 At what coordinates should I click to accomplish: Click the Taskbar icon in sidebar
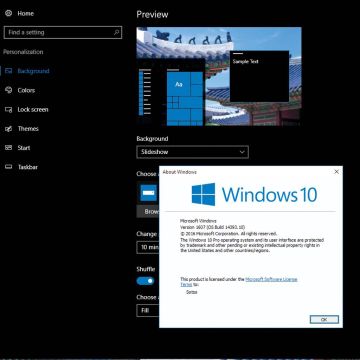(x=9, y=167)
